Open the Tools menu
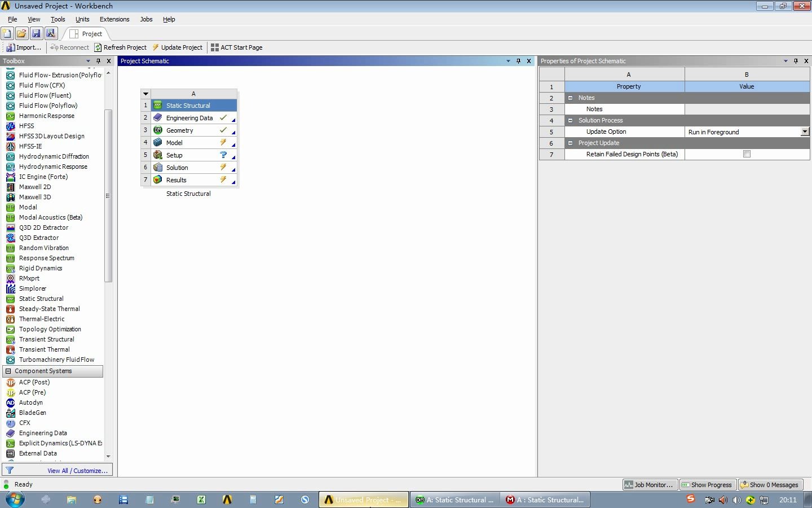 pos(58,19)
